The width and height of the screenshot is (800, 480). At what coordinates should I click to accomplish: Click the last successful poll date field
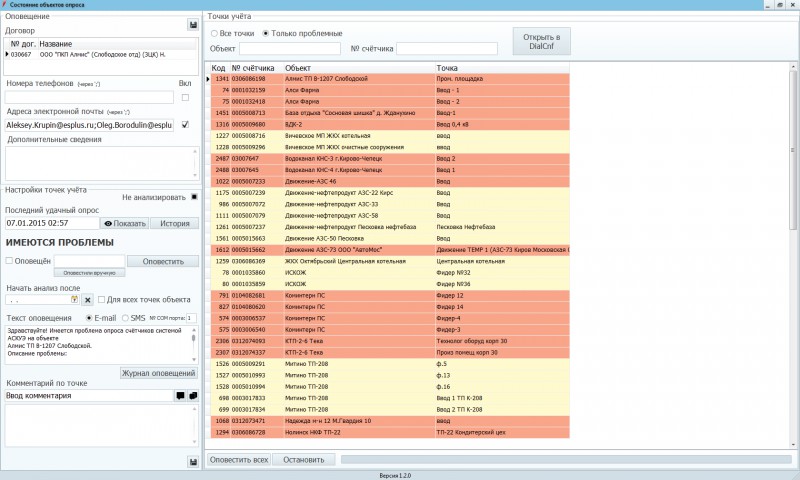tap(52, 223)
